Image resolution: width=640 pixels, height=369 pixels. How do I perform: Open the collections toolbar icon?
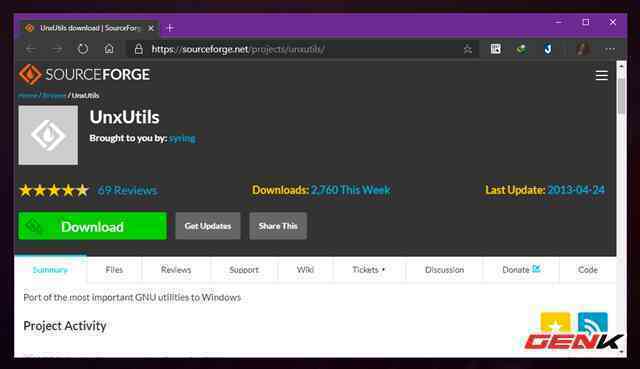(x=496, y=49)
